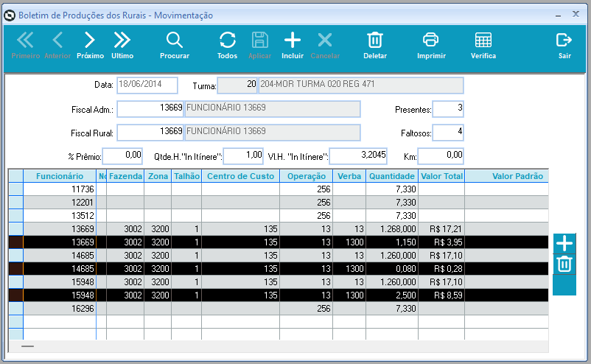The height and width of the screenshot is (364, 591).
Task: Click value R$ 17,21 cell
Action: point(441,228)
